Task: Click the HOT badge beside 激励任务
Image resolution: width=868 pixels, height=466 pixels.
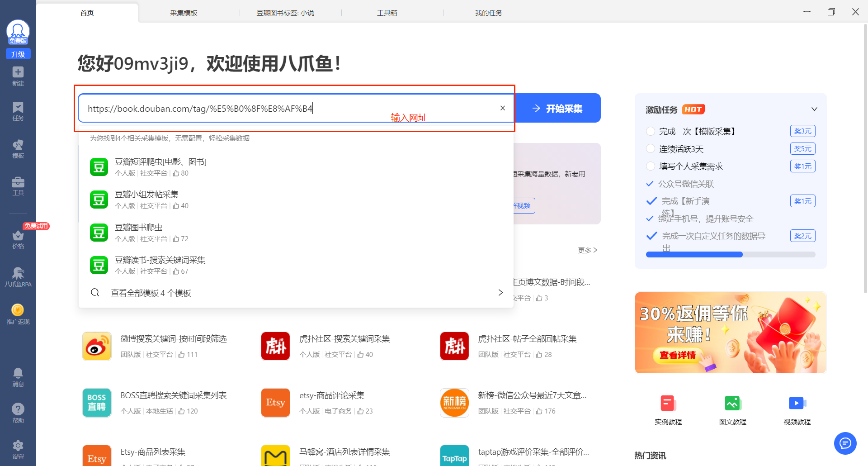Action: (693, 109)
